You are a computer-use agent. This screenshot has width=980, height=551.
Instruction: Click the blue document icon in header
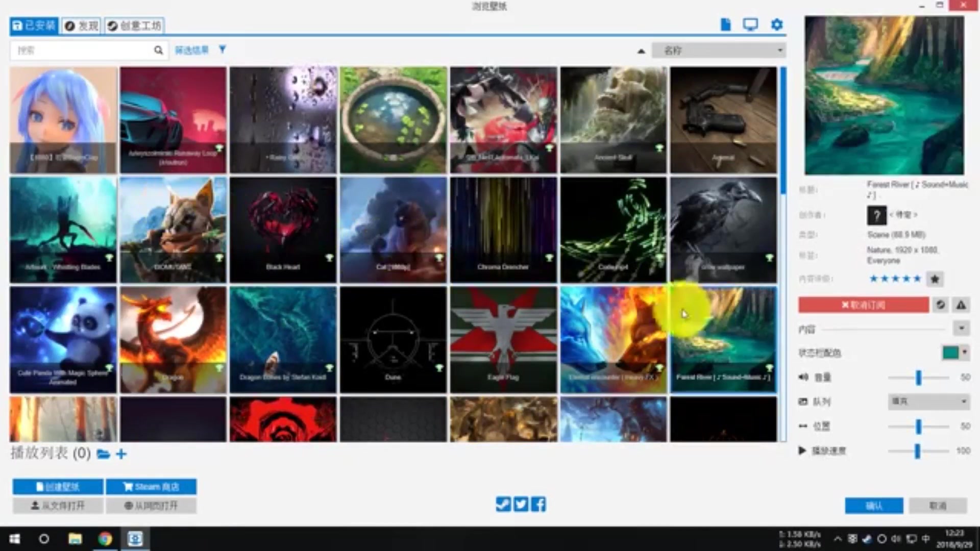[725, 24]
